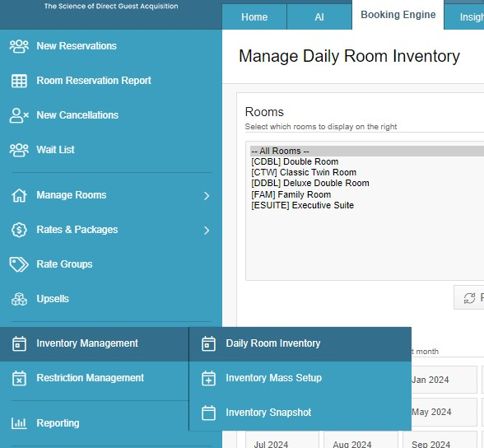484x448 pixels.
Task: Open the Wait List page
Action: [x=56, y=150]
